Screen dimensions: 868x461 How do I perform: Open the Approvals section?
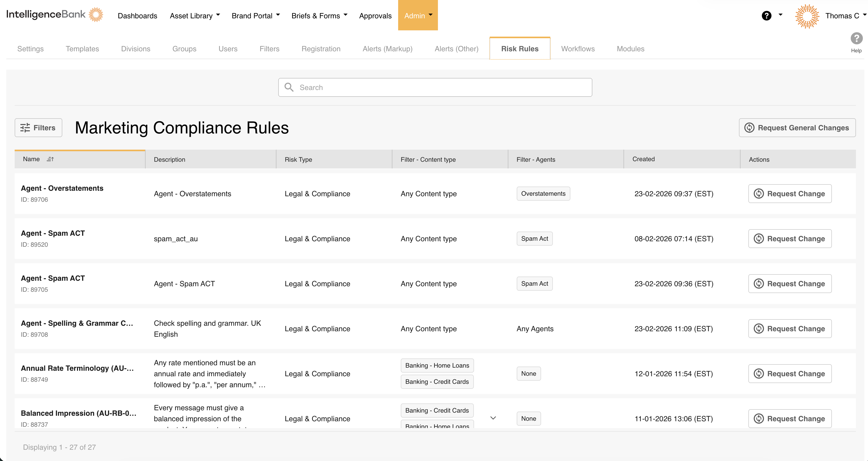click(375, 15)
